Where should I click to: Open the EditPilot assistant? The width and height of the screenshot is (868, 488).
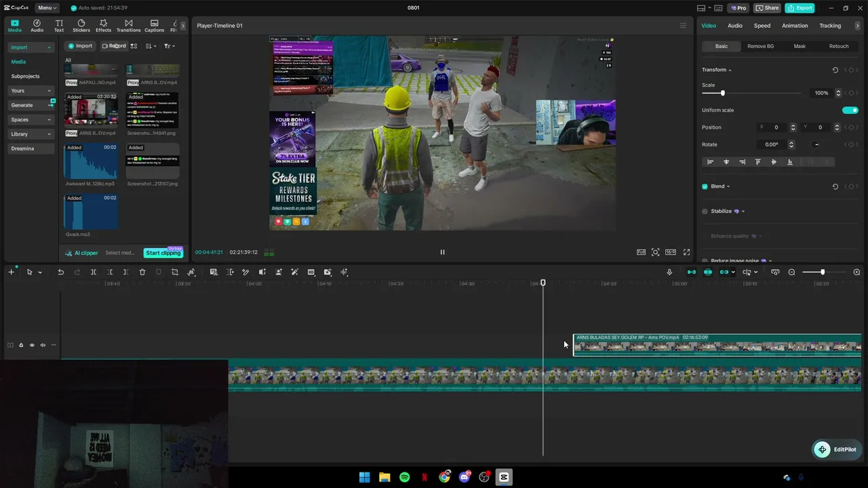tap(837, 449)
